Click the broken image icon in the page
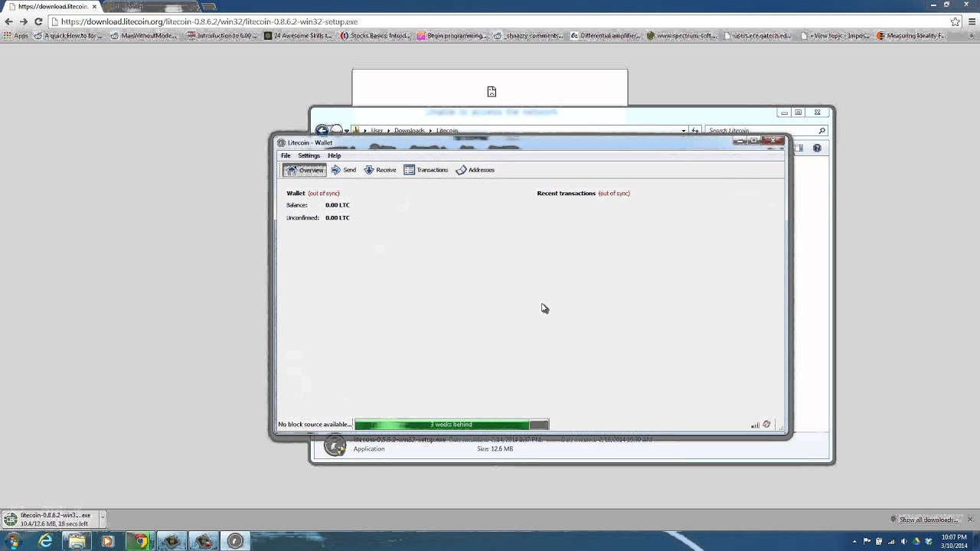980x551 pixels. 492,92
